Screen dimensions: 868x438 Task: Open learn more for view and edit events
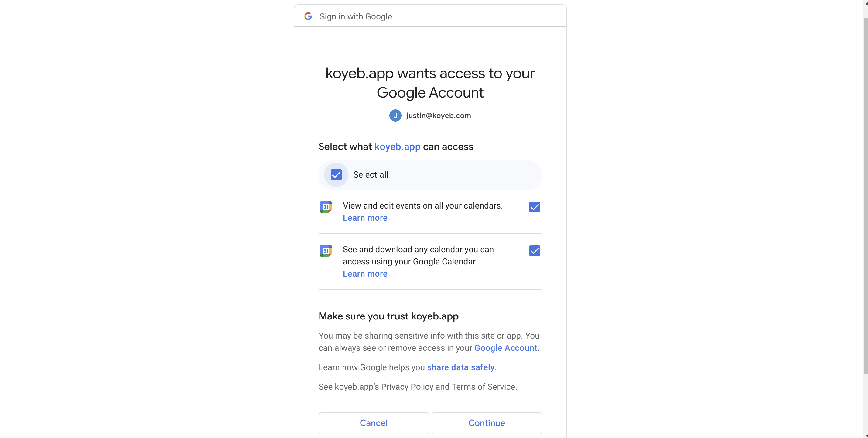point(366,217)
